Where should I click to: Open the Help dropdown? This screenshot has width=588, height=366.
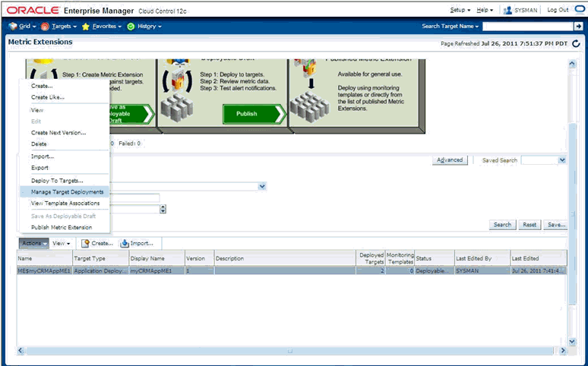point(485,10)
